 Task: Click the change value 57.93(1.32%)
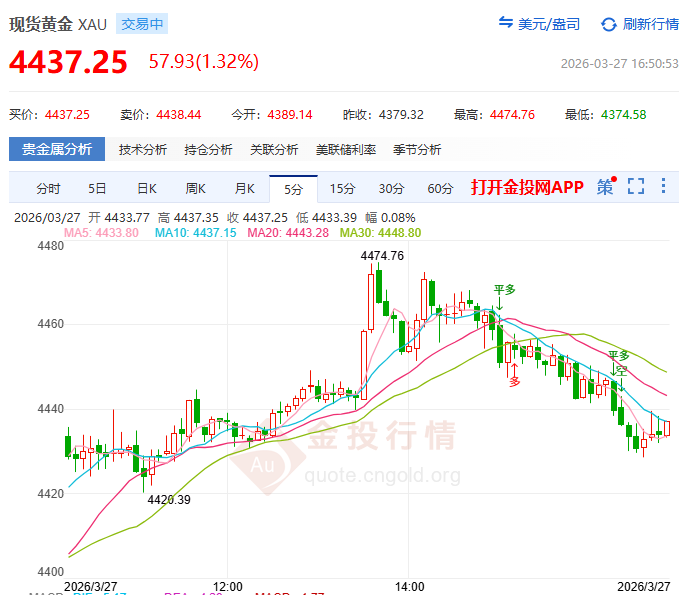click(x=204, y=61)
